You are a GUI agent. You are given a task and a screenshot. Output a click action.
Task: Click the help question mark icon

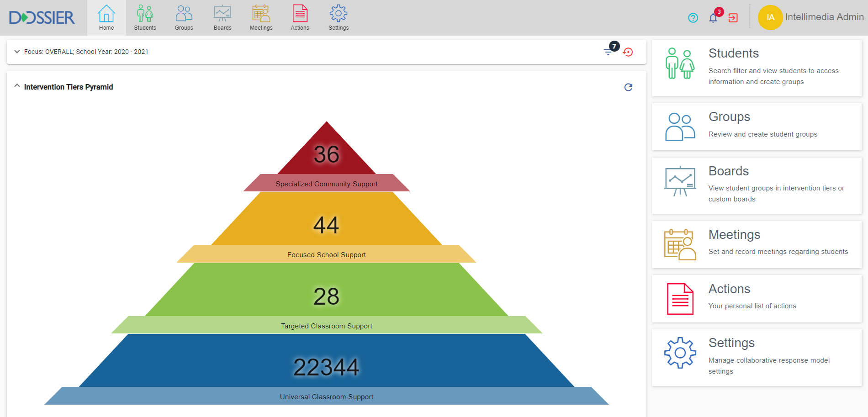click(x=693, y=18)
